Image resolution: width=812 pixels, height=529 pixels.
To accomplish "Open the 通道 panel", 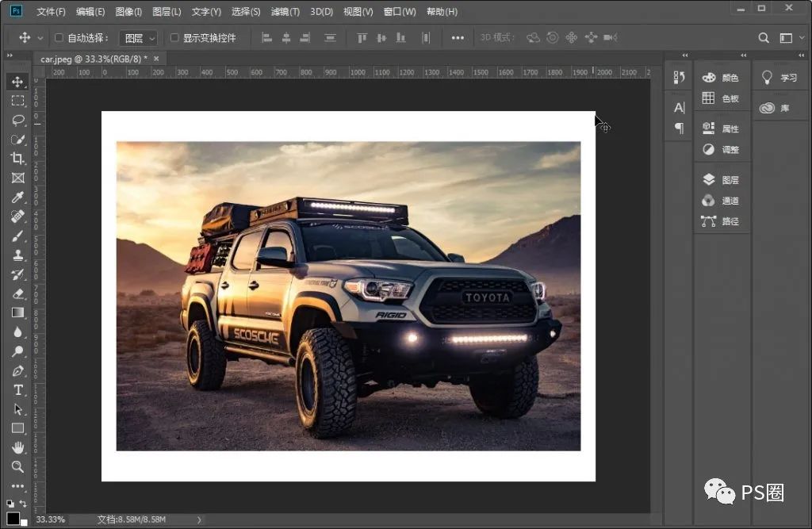I will (722, 201).
